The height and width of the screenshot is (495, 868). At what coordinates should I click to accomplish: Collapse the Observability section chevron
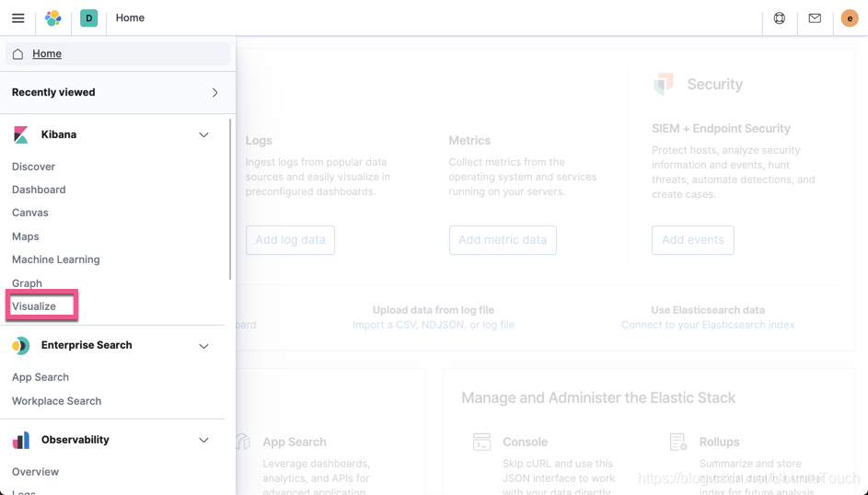coord(203,440)
